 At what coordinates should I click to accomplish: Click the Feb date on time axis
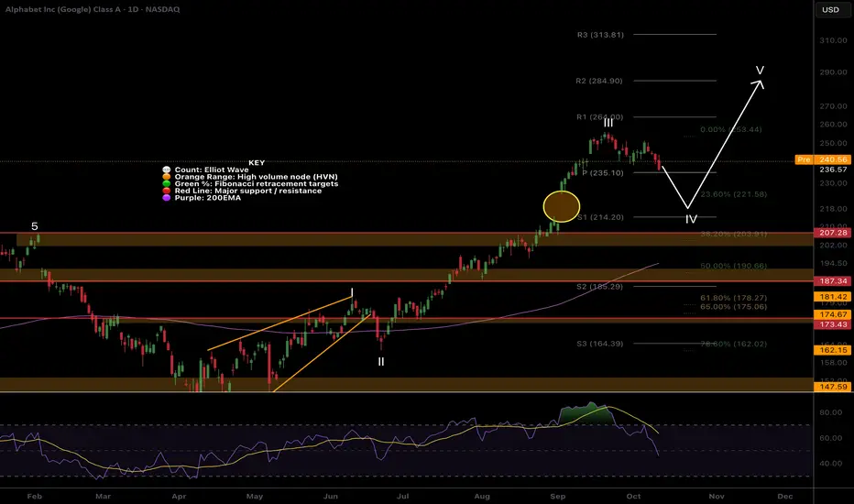point(34,497)
